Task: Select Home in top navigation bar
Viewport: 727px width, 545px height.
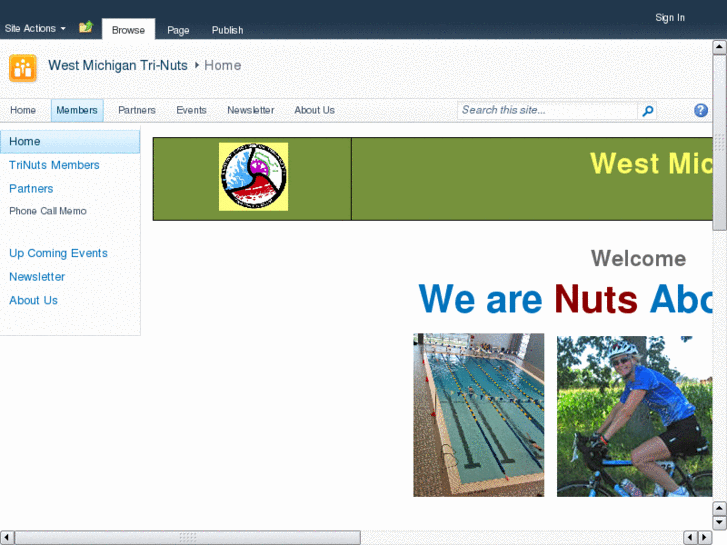Action: [x=23, y=110]
